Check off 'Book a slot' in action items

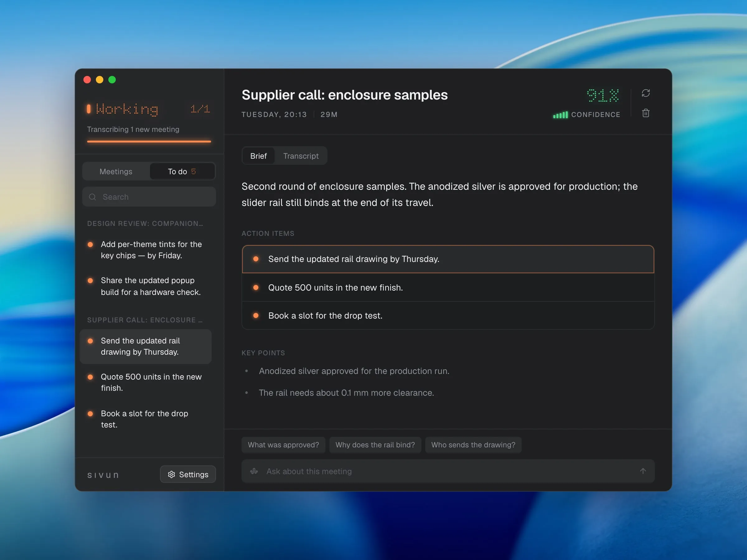[256, 315]
